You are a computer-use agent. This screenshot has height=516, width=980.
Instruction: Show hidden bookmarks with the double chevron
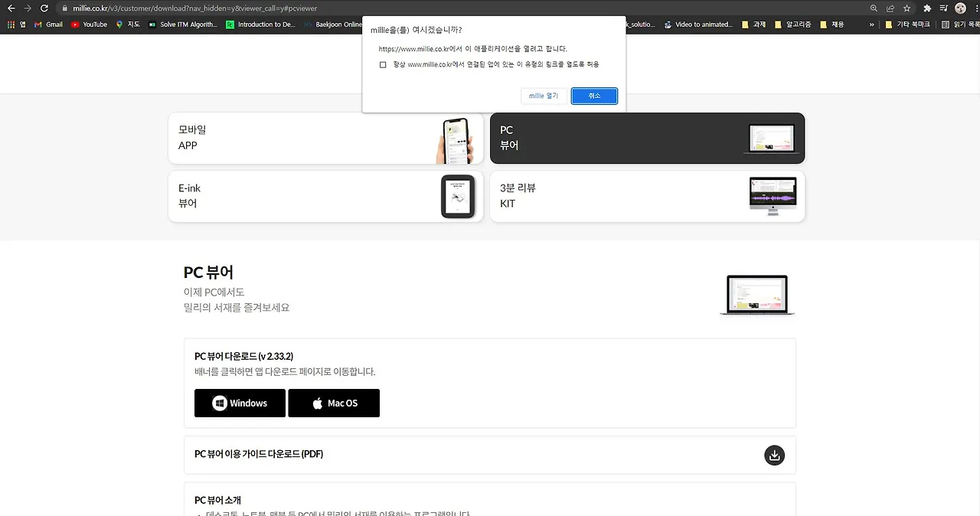coord(872,24)
